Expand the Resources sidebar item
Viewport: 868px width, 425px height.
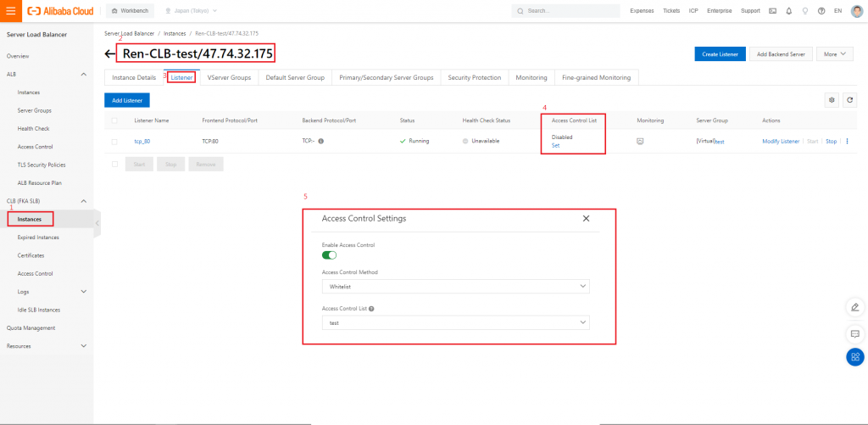tap(84, 346)
